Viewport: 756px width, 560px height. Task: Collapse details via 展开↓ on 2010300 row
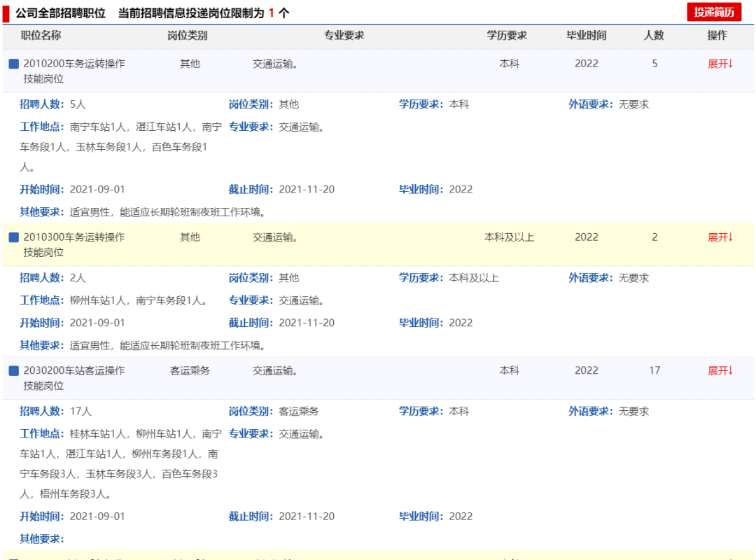click(720, 237)
